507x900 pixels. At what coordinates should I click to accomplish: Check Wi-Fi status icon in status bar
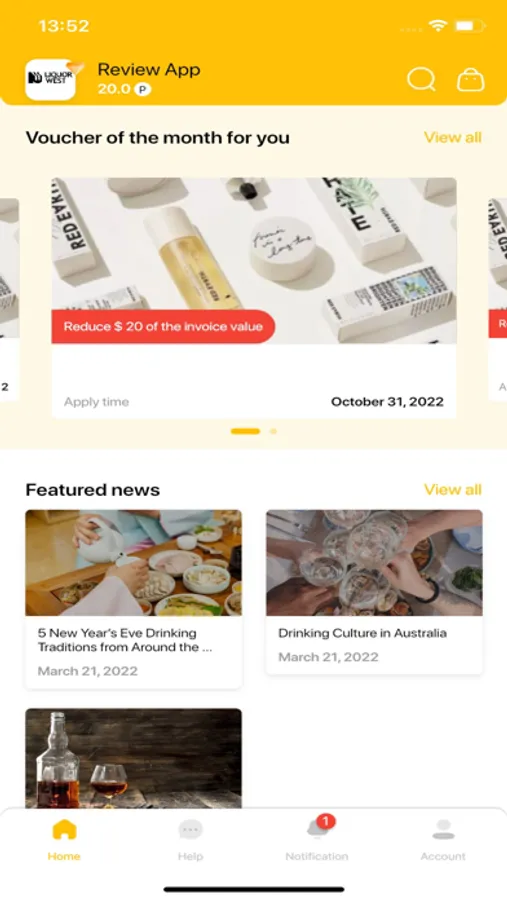pyautogui.click(x=438, y=25)
